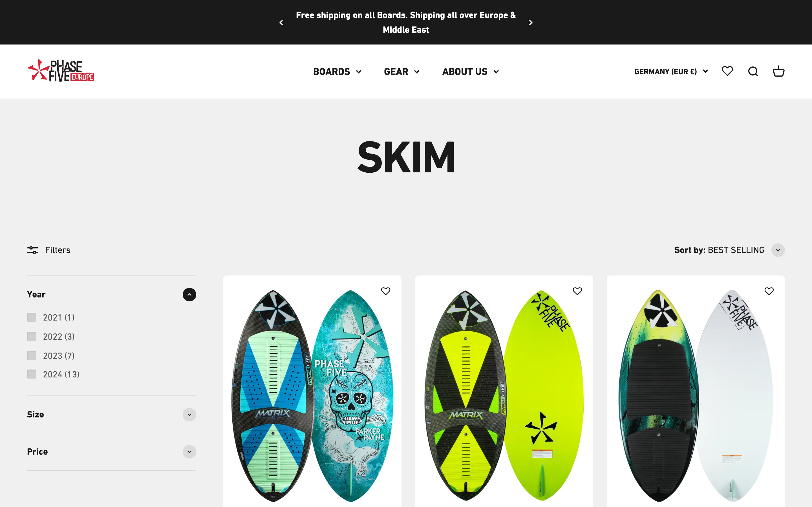Show next announcement with right arrow
The width and height of the screenshot is (812, 507).
[x=531, y=23]
